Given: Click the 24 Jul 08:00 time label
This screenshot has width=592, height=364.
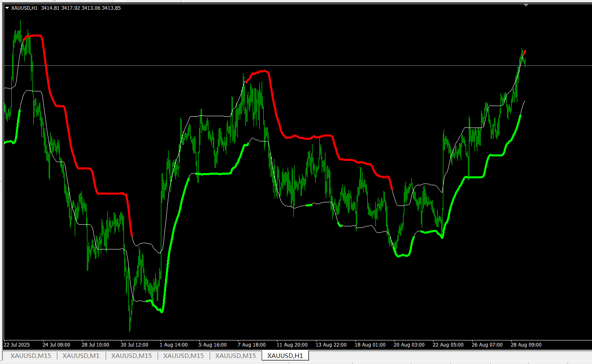Looking at the screenshot, I should pyautogui.click(x=56, y=345).
